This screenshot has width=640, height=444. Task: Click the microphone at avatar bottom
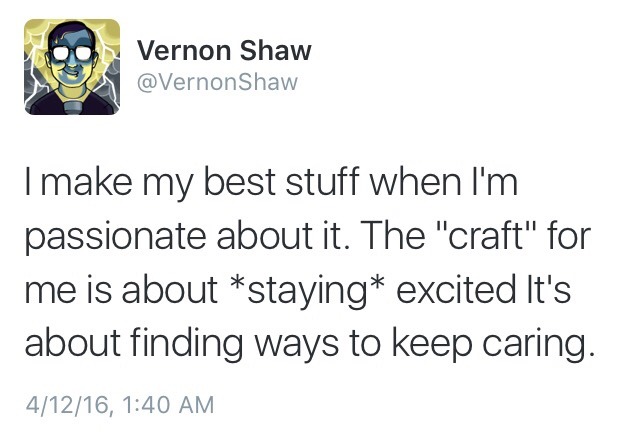point(74,108)
